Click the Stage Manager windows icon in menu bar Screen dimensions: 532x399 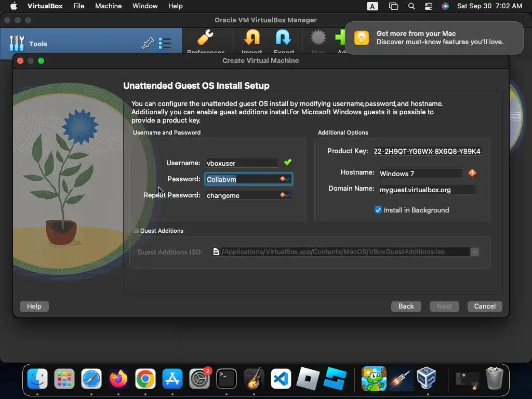point(393,6)
